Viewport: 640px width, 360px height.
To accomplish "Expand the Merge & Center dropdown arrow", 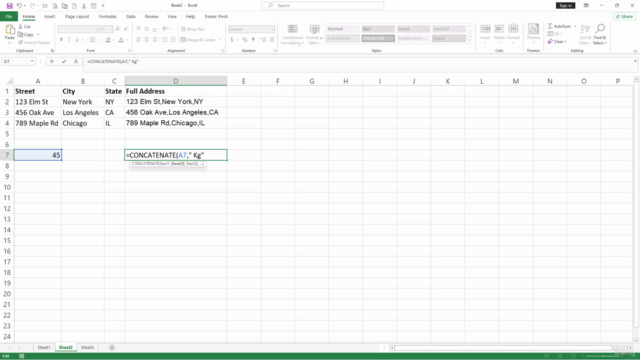I will coord(220,40).
